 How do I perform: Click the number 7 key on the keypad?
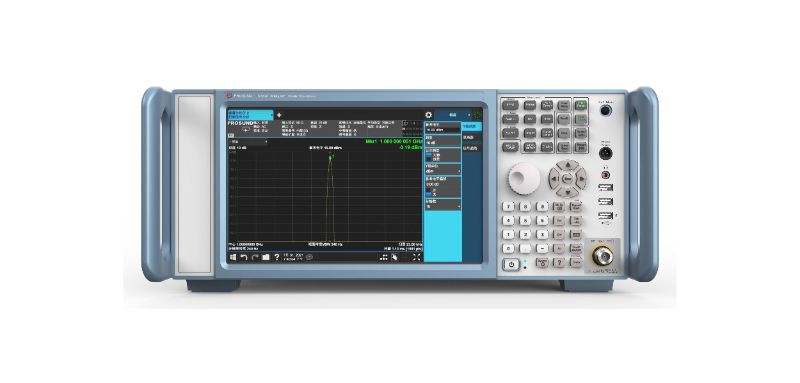(x=509, y=207)
